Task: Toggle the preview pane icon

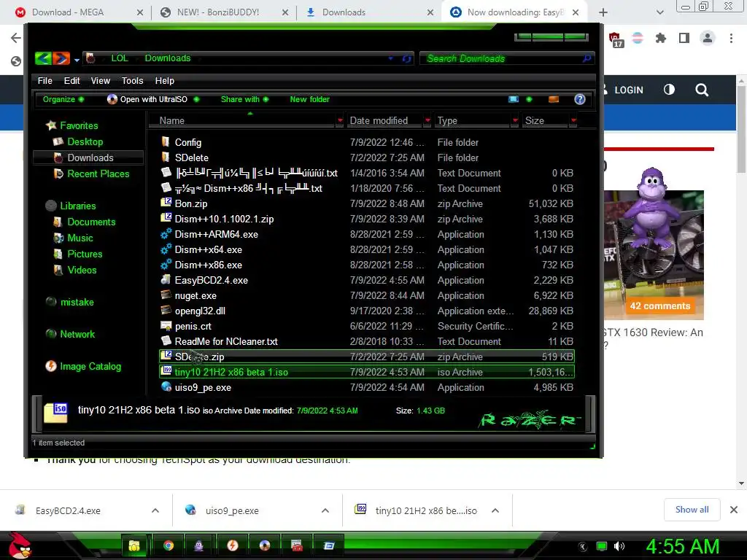Action: 554,99
